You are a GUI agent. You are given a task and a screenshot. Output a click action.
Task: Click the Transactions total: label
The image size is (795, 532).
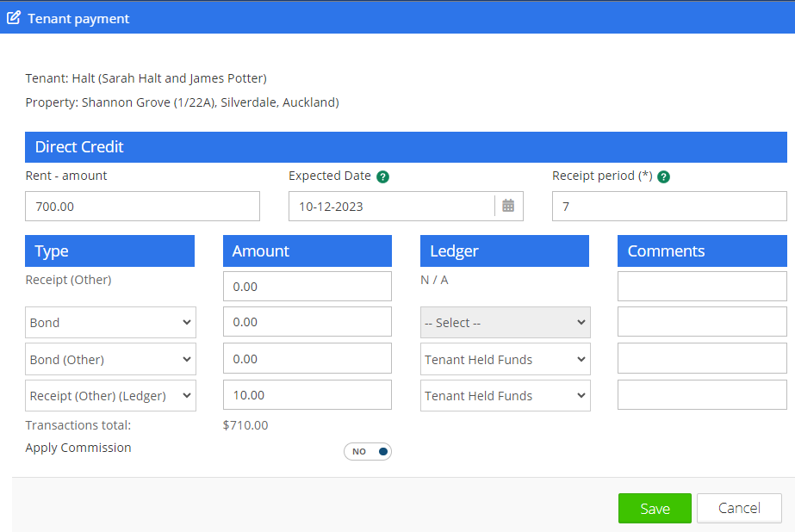(78, 425)
